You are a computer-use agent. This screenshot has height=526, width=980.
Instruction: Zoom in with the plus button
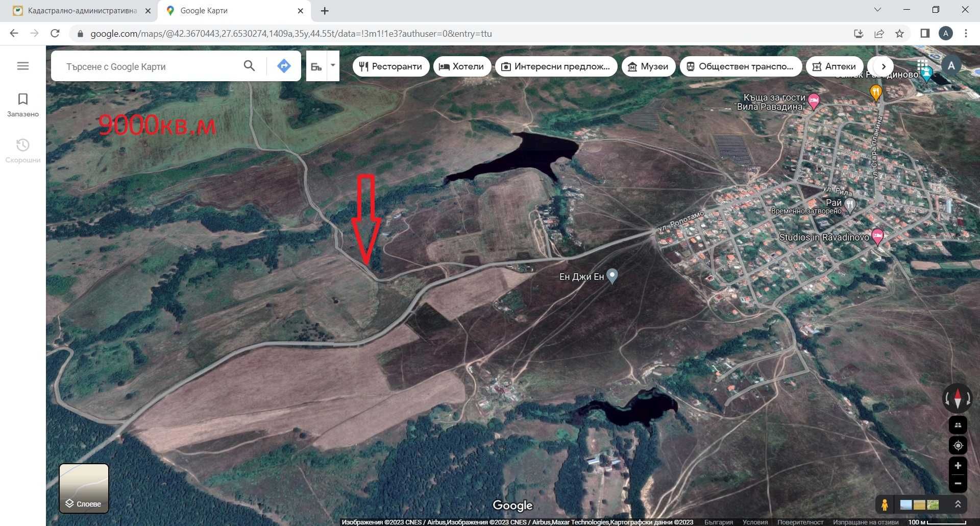(958, 466)
